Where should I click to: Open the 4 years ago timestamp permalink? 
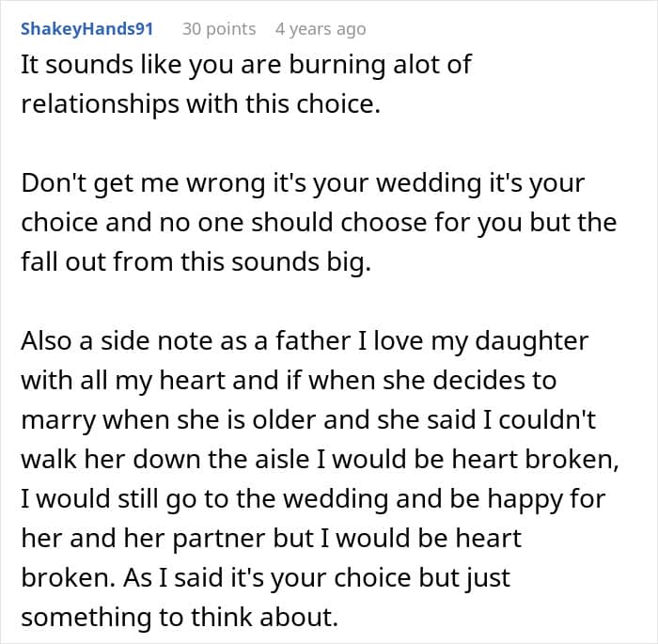click(321, 29)
